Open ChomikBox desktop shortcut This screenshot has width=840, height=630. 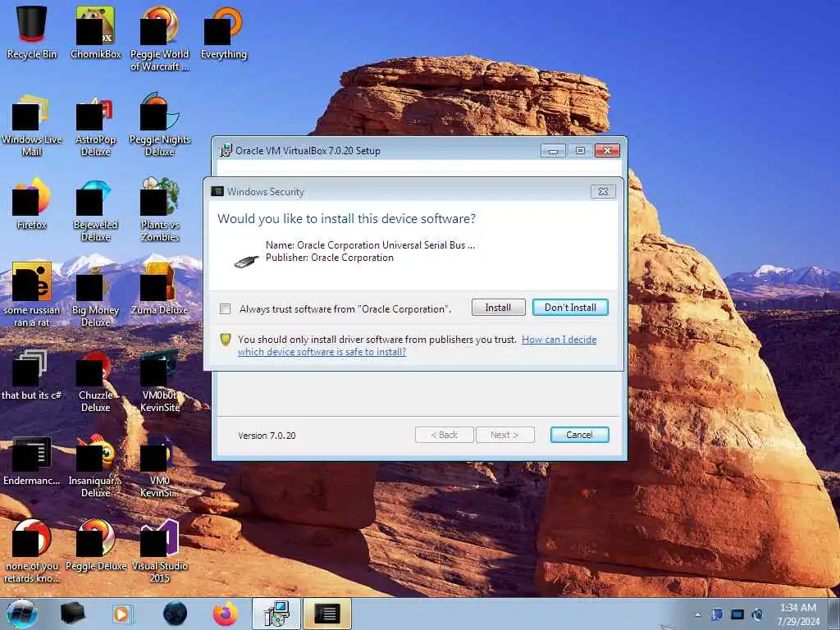tap(95, 32)
